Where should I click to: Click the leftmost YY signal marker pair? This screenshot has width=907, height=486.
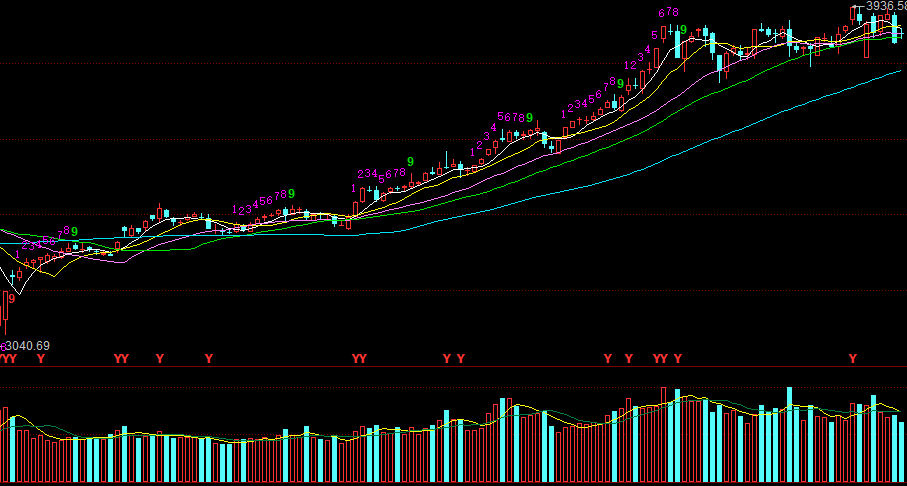point(9,358)
